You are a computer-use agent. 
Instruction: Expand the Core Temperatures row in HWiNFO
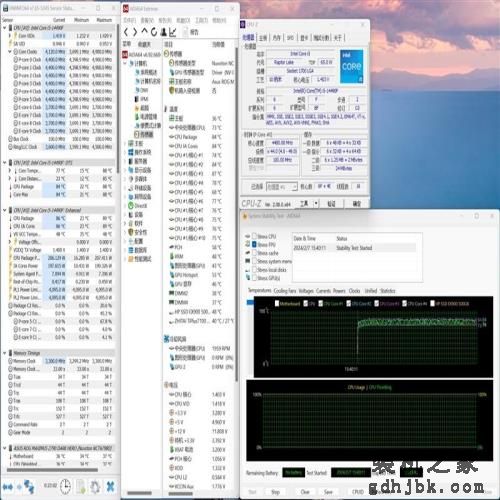(x=10, y=170)
